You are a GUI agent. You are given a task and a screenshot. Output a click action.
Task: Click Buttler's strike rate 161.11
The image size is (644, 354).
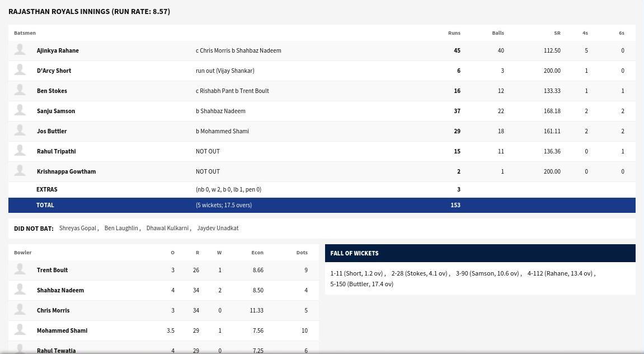(552, 131)
